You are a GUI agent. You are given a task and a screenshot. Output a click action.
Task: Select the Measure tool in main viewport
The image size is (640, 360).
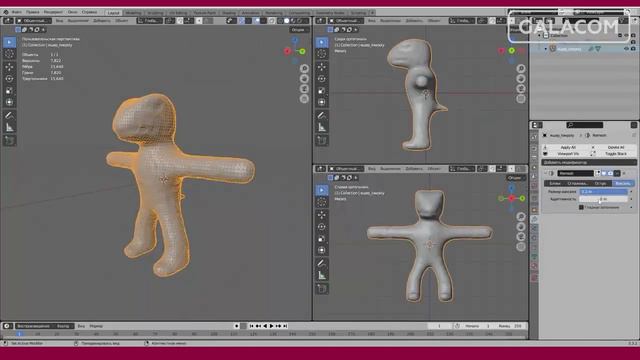[x=9, y=128]
